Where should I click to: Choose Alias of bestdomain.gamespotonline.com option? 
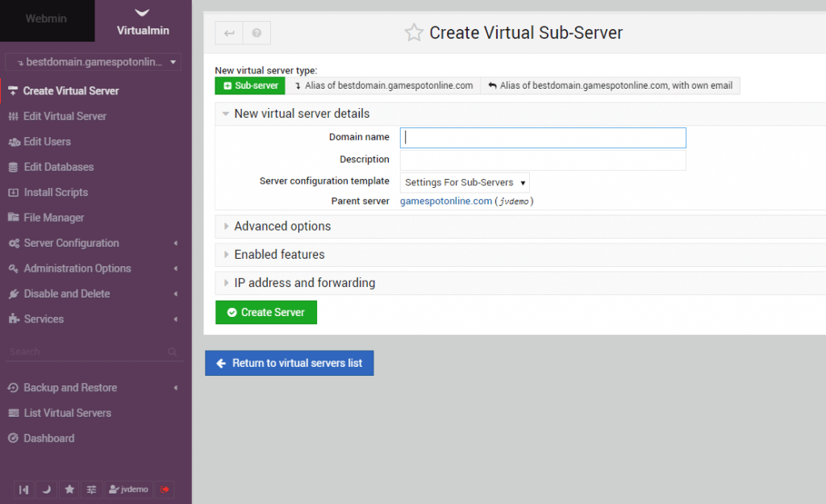pyautogui.click(x=384, y=85)
